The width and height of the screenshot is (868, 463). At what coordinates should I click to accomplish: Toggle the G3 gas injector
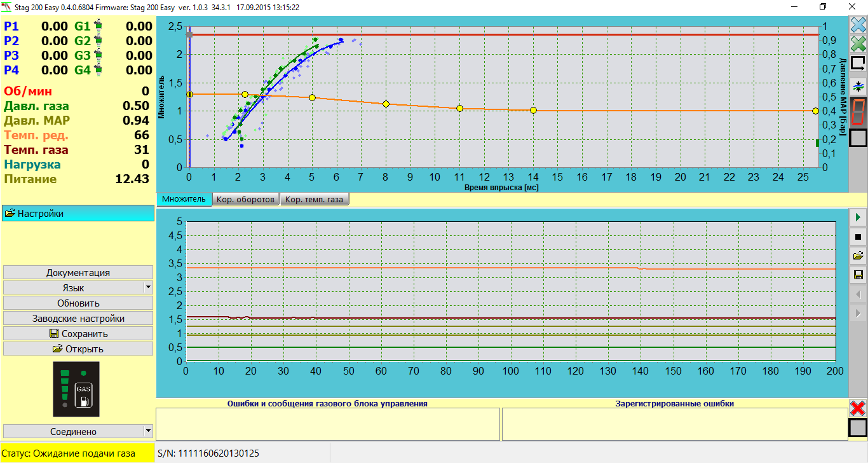[x=98, y=56]
